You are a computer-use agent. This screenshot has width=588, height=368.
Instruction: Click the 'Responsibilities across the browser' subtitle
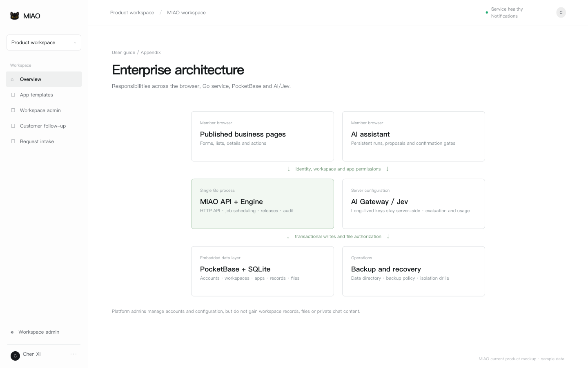click(201, 86)
